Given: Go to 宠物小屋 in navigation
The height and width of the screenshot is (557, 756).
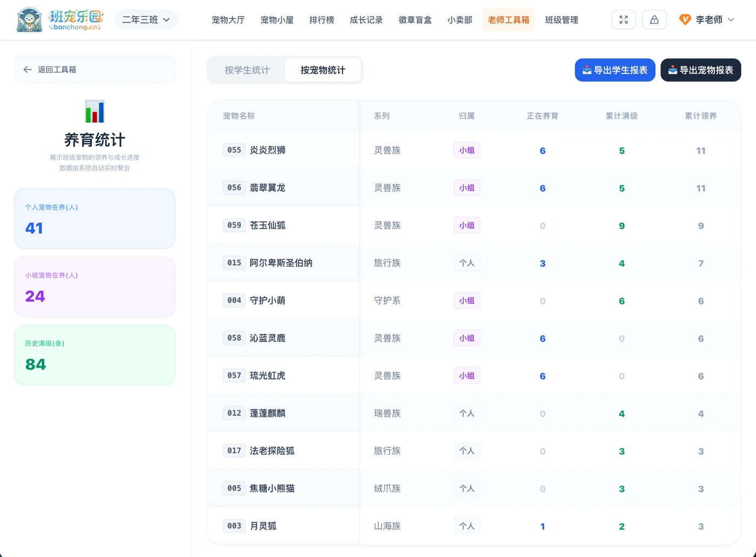Looking at the screenshot, I should pos(277,20).
